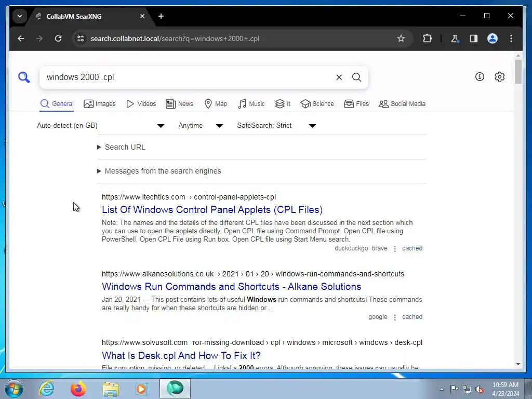The image size is (532, 399).
Task: Click the itechtics.com result URL
Action: coord(189,197)
